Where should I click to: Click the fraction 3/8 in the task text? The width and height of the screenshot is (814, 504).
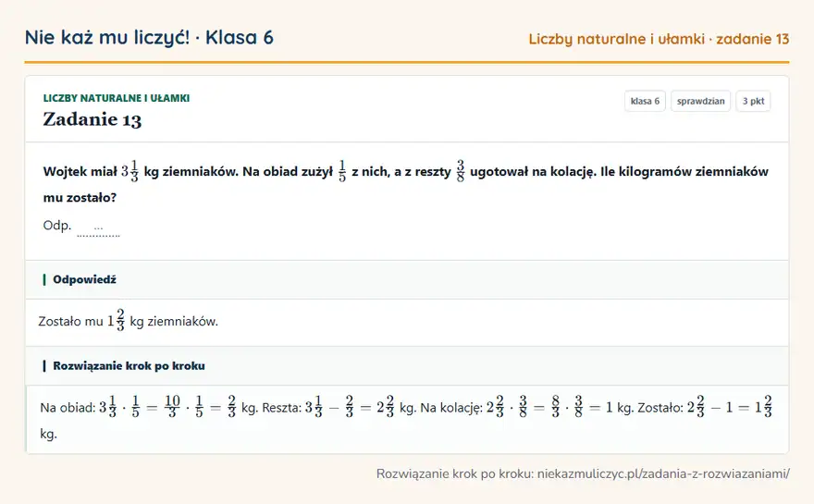point(461,171)
